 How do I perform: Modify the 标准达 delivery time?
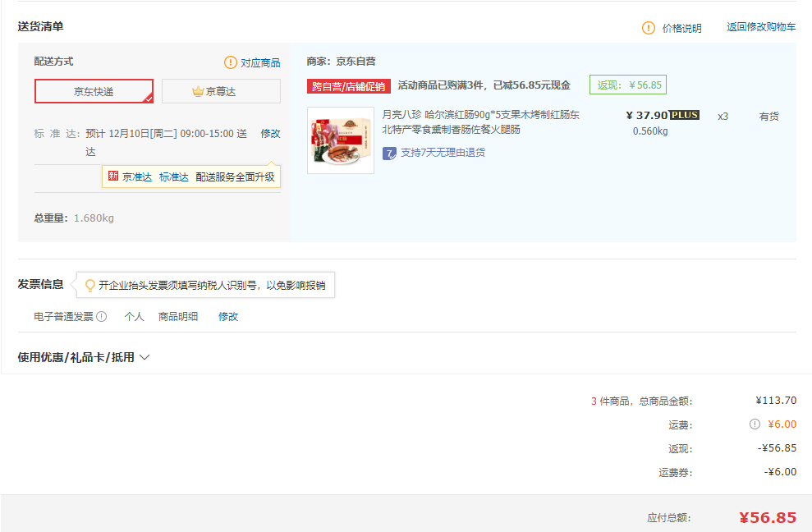(x=270, y=134)
